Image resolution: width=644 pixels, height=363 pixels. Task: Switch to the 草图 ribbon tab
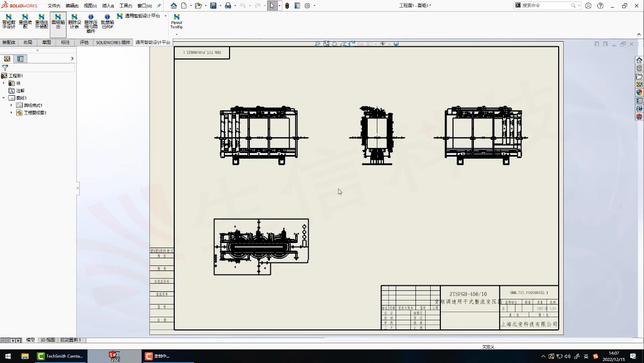tap(46, 43)
